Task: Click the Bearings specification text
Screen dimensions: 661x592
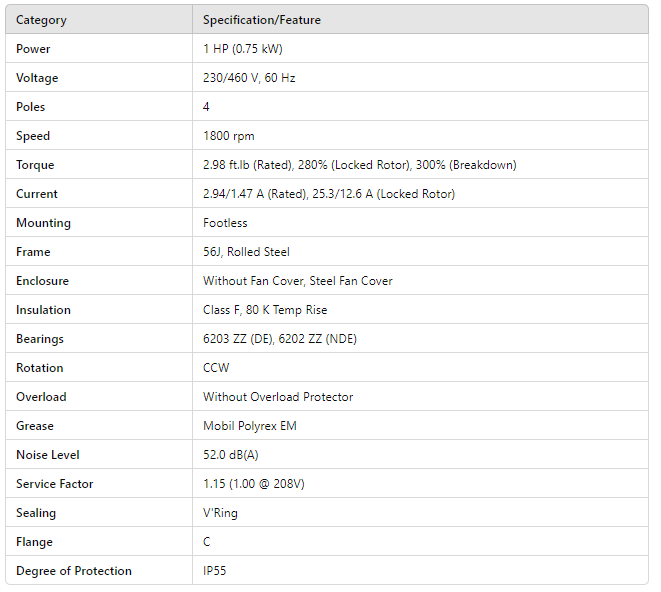Action: [280, 339]
